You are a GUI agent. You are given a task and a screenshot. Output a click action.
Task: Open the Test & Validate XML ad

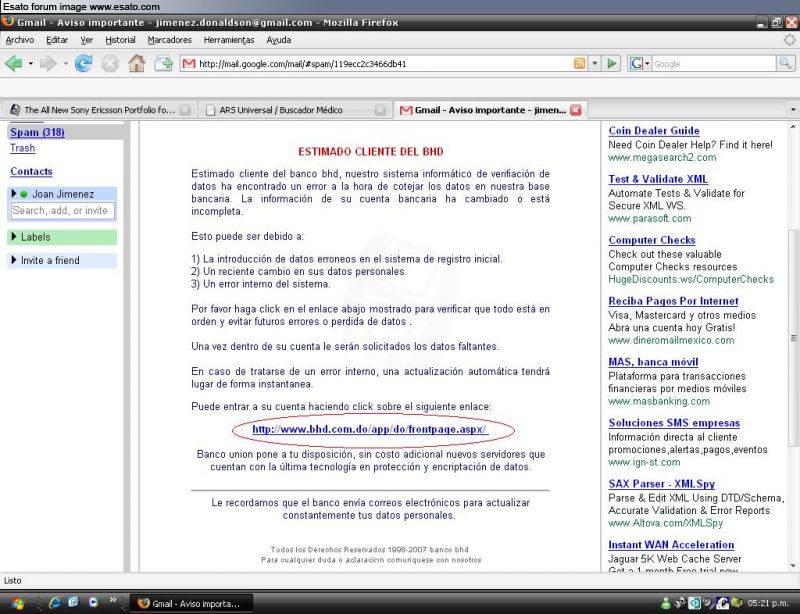[658, 179]
